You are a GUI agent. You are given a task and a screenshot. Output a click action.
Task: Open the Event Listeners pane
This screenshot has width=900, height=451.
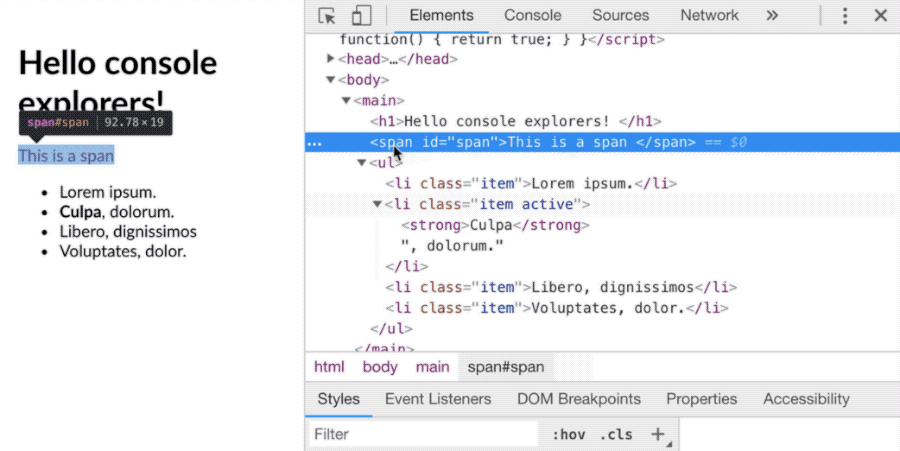tap(438, 399)
